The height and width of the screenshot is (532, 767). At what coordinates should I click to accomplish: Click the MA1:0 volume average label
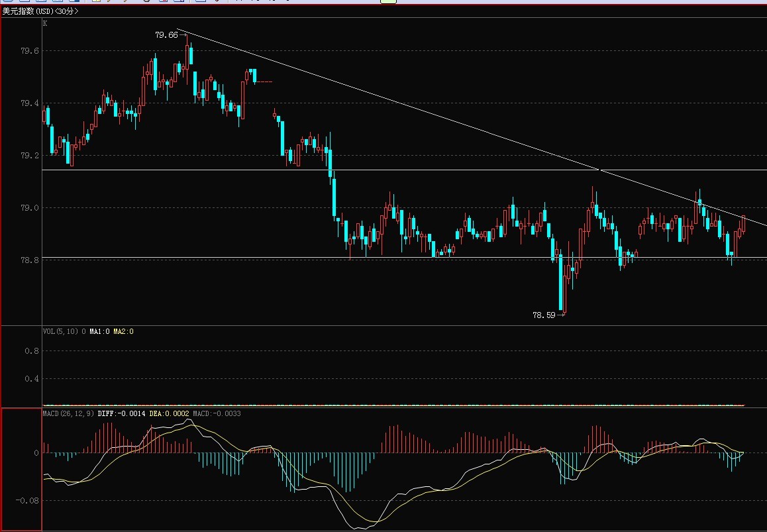[99, 331]
